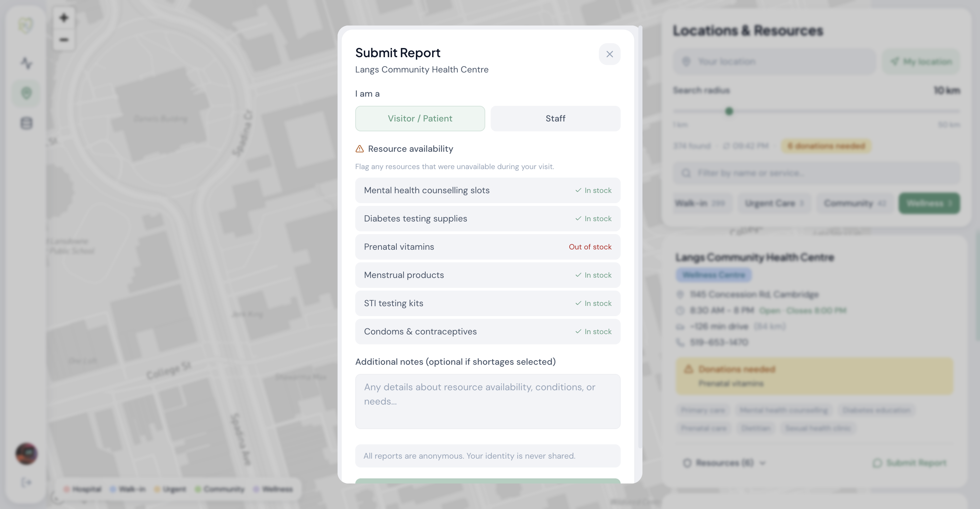Click the logout icon in the bottom sidebar
Screen dimensions: 980x509
pos(26,482)
